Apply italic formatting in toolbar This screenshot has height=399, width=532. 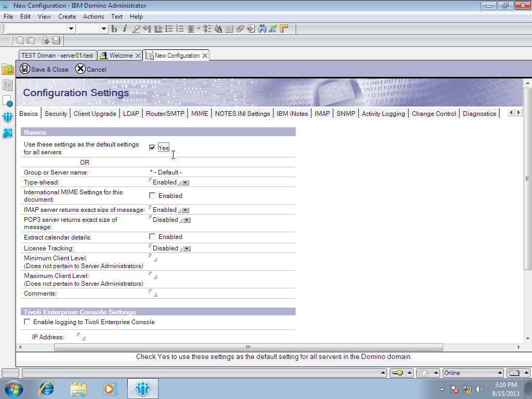125,29
